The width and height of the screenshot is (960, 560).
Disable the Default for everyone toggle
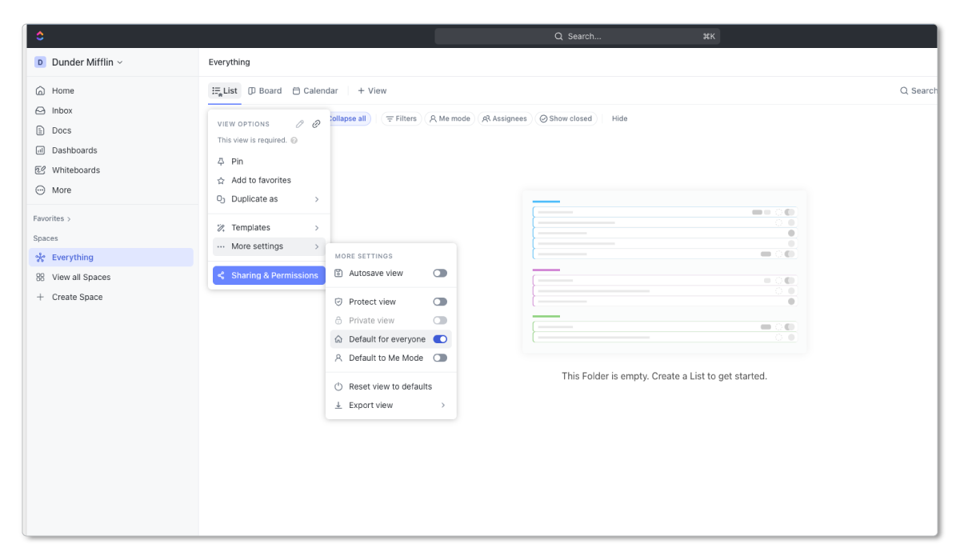click(439, 338)
